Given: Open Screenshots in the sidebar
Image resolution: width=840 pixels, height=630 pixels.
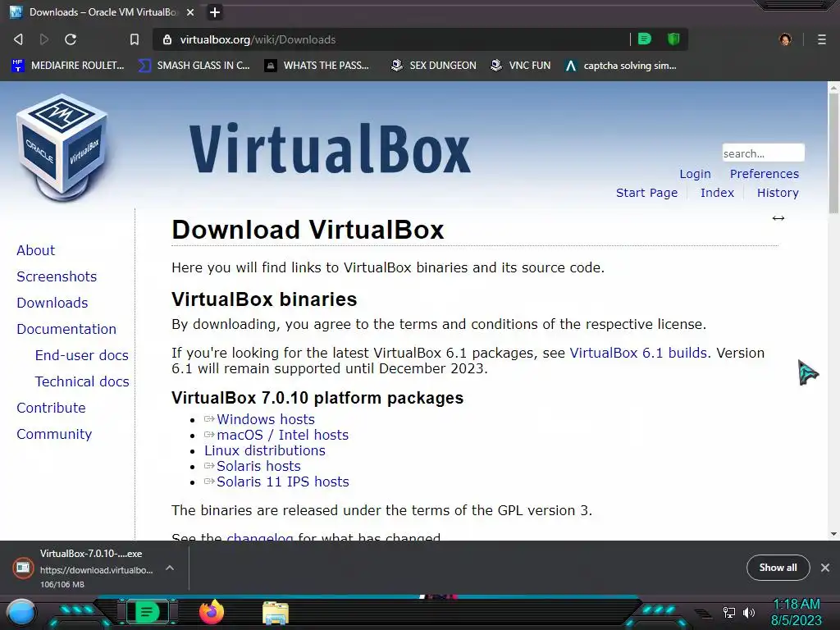Looking at the screenshot, I should coord(57,276).
